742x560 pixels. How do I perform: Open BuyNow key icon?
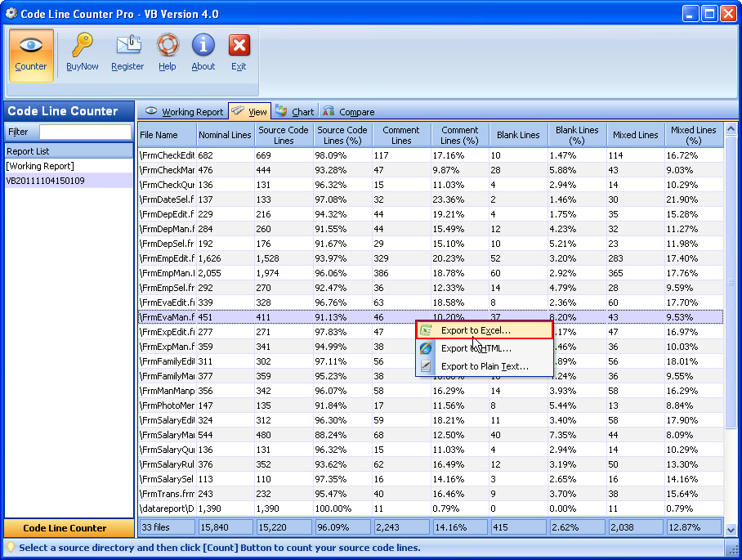[x=83, y=45]
